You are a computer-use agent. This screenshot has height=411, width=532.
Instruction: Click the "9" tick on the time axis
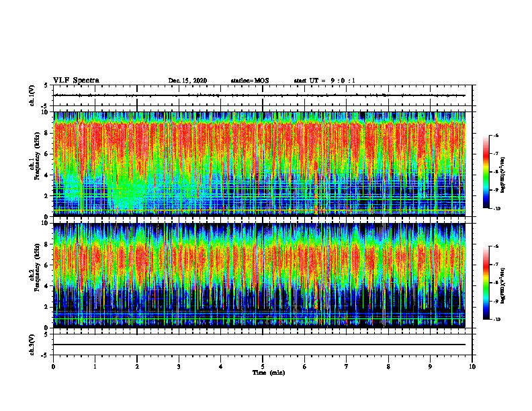pos(430,367)
